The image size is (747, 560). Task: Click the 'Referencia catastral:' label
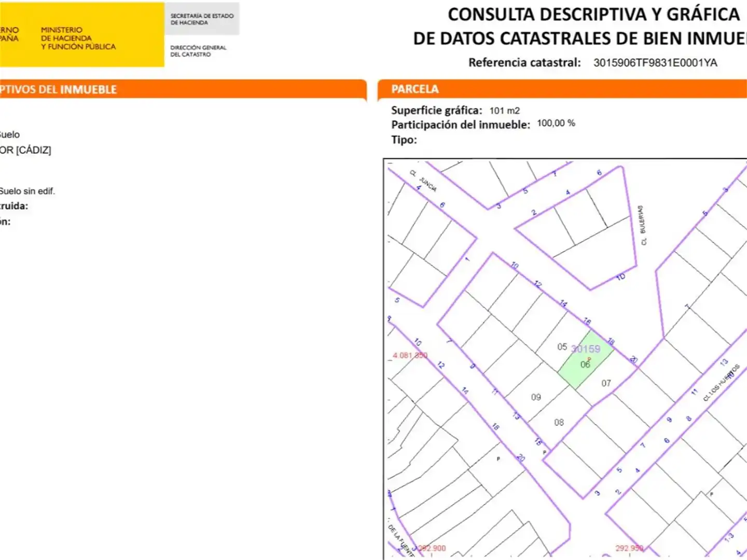tap(524, 63)
